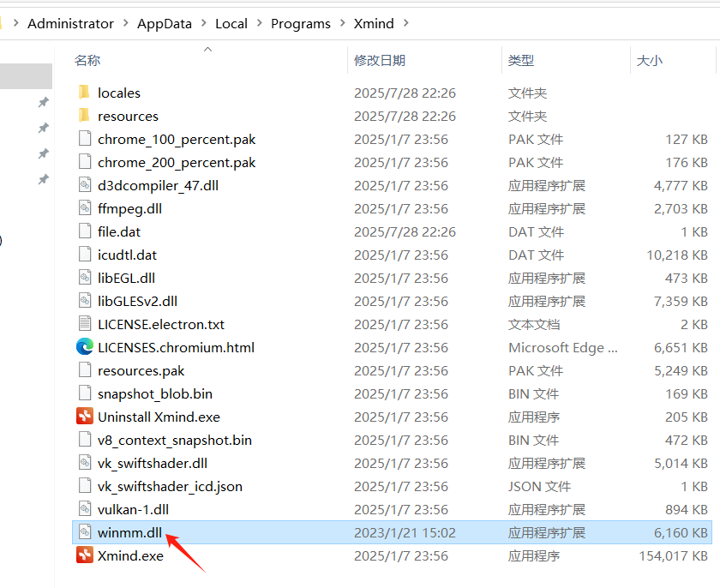Click the 10,218 KB size value
This screenshot has width=720, height=588.
point(677,255)
